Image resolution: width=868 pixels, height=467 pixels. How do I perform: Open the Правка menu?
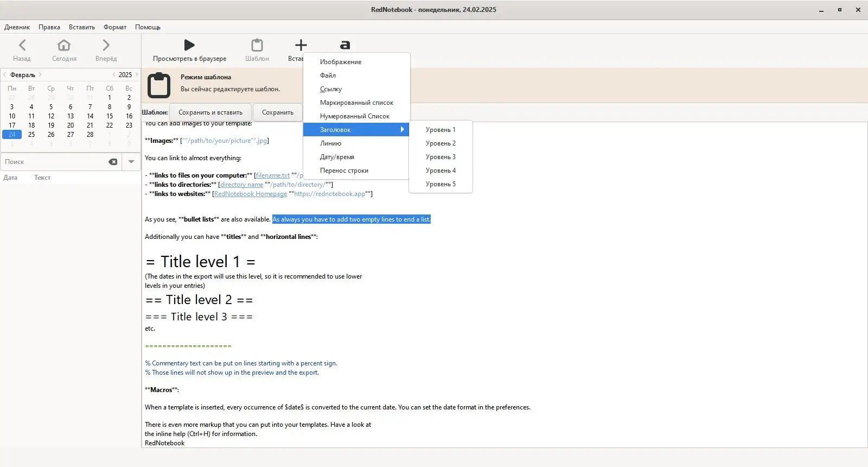49,27
